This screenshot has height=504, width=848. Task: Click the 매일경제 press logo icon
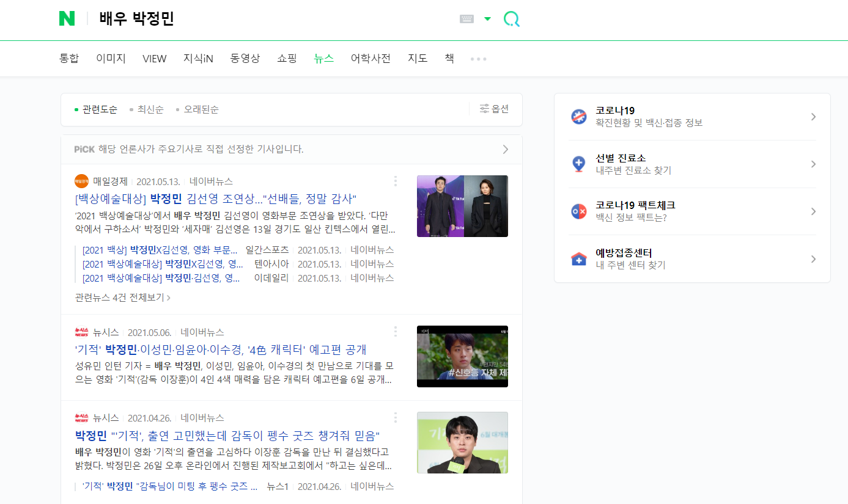pos(81,181)
